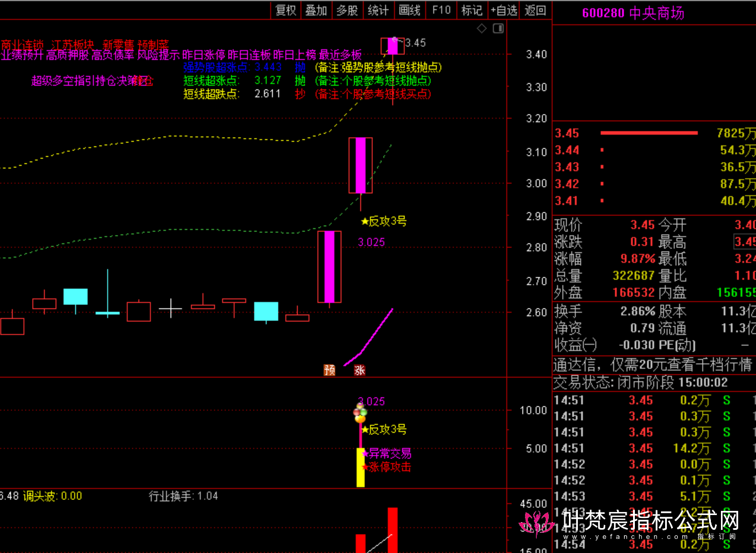
Task: Click the 10.00 indicator axis label
Action: (533, 410)
